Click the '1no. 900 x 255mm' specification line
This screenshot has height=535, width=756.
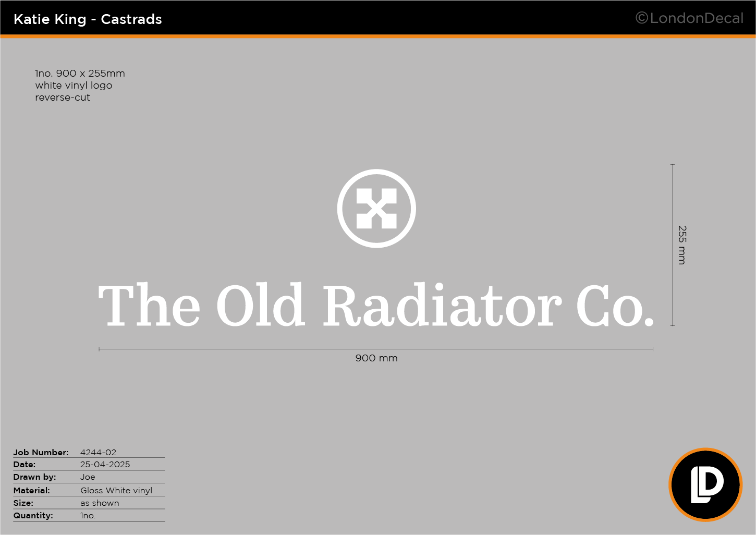80,74
